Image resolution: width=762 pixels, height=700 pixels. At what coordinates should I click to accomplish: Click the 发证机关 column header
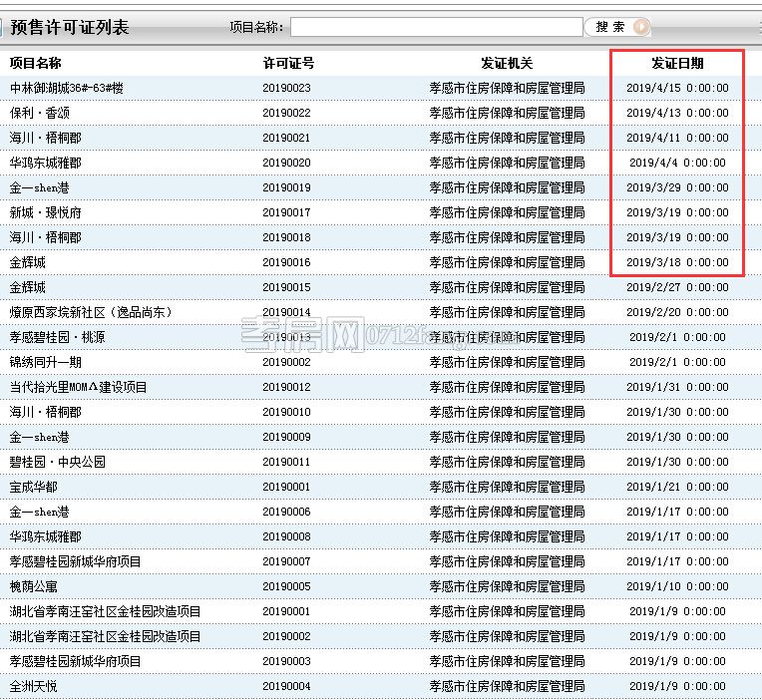click(x=507, y=63)
